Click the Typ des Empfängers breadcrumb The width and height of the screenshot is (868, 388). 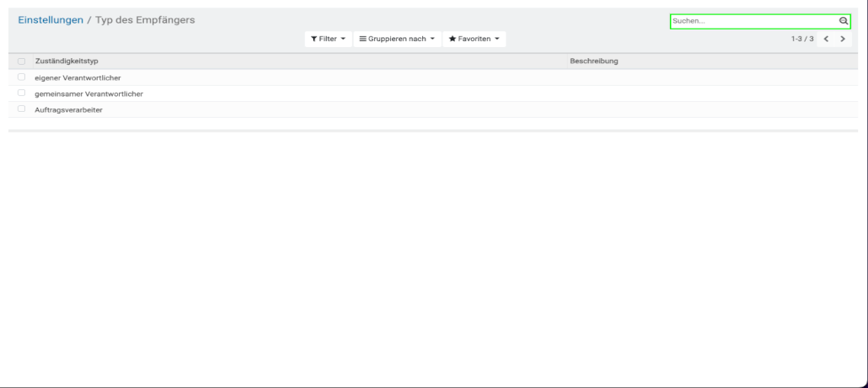145,20
